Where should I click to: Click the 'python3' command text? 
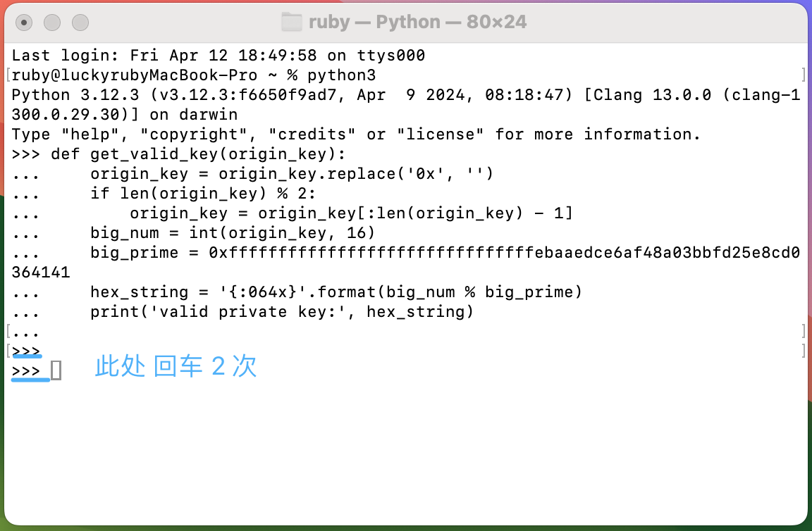click(x=341, y=75)
